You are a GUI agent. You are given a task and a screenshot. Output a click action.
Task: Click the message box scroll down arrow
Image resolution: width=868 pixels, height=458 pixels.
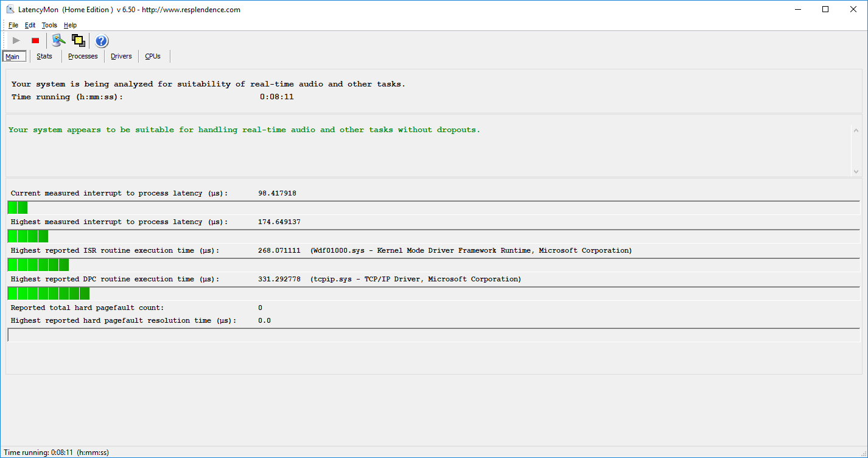tap(856, 172)
